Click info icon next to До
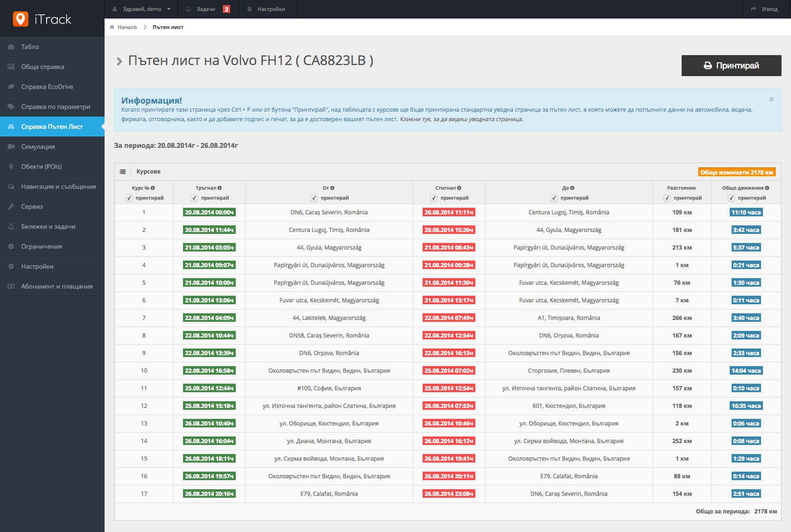The width and height of the screenshot is (791, 532). click(572, 188)
